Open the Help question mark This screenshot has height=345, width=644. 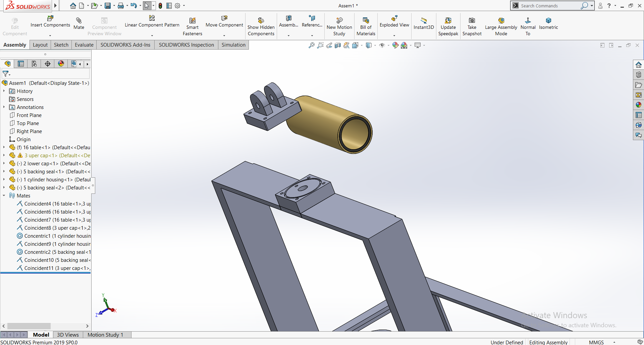609,6
